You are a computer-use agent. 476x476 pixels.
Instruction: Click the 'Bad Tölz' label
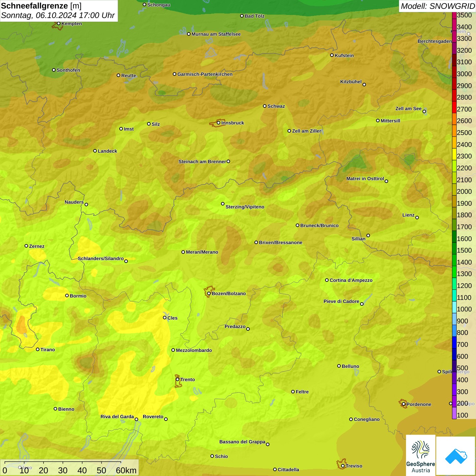[254, 16]
